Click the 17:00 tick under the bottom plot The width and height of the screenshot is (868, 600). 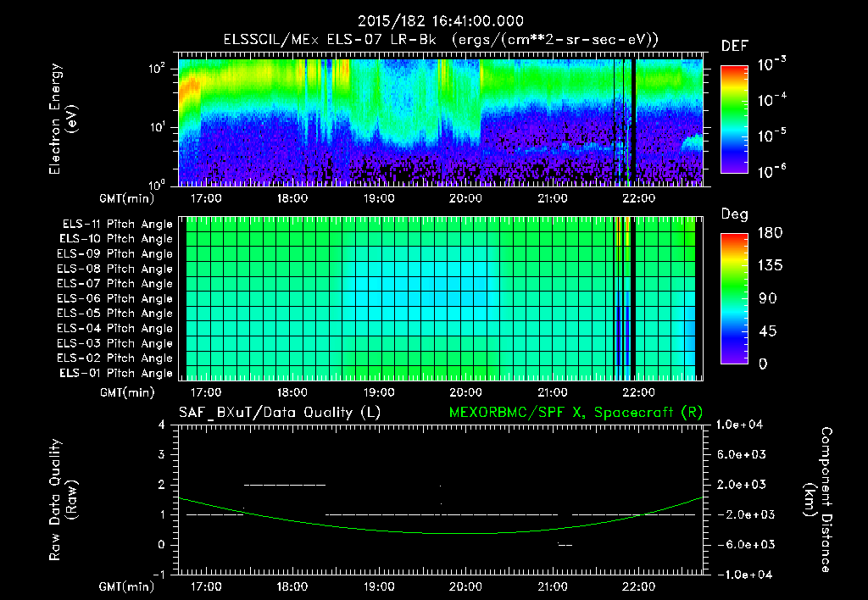(x=206, y=586)
